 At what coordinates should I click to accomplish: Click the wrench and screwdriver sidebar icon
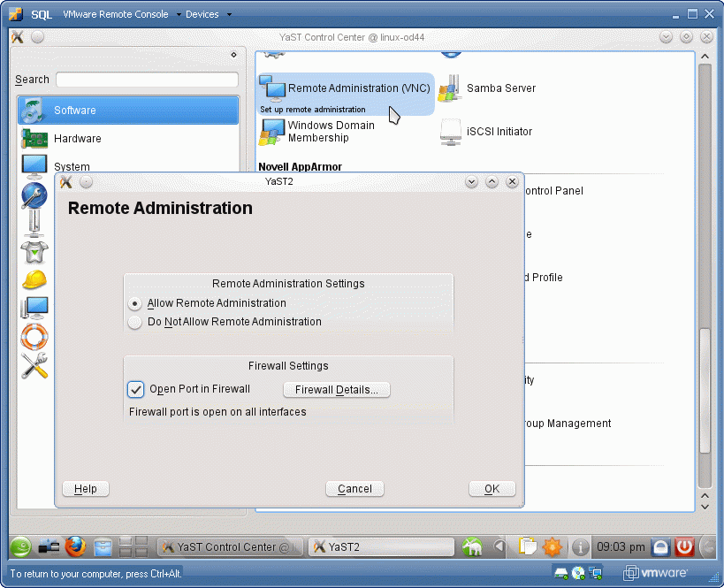[x=34, y=365]
